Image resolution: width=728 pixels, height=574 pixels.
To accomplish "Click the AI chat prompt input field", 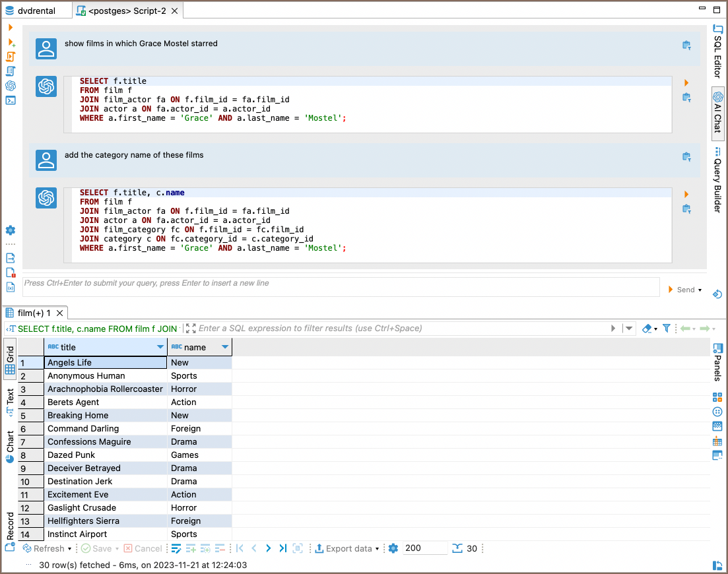I will tap(341, 287).
